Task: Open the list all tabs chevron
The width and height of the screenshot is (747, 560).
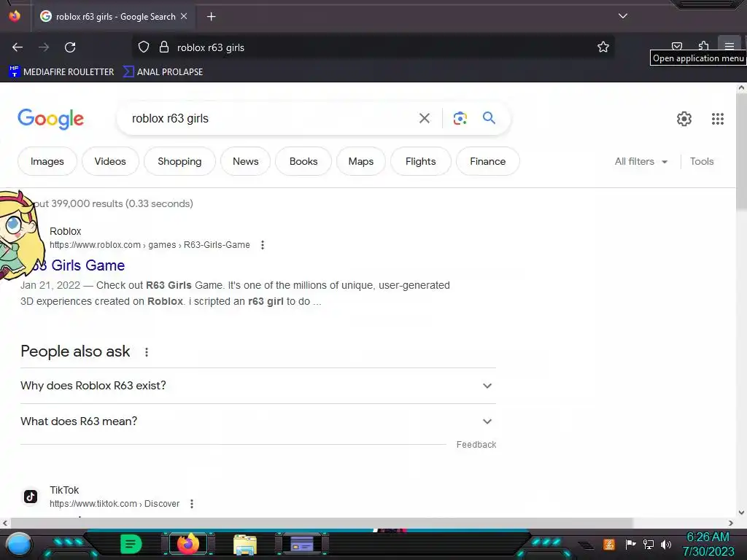Action: [x=623, y=16]
